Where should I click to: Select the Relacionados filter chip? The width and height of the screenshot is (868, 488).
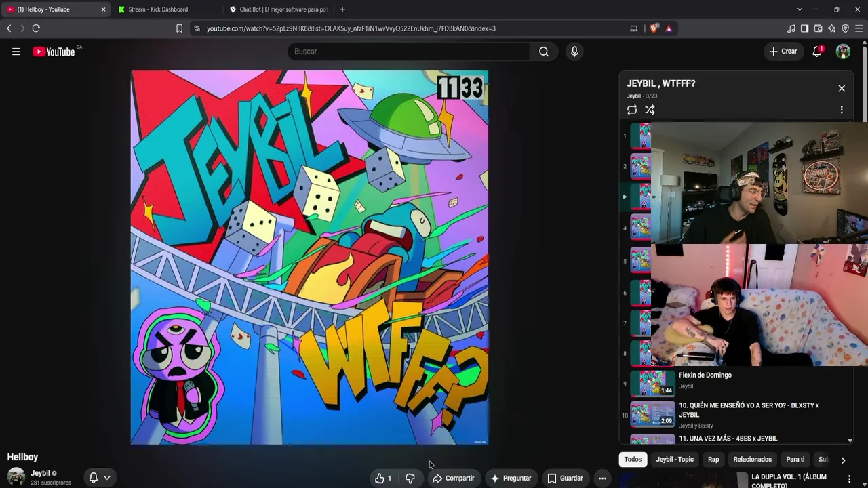pyautogui.click(x=752, y=460)
